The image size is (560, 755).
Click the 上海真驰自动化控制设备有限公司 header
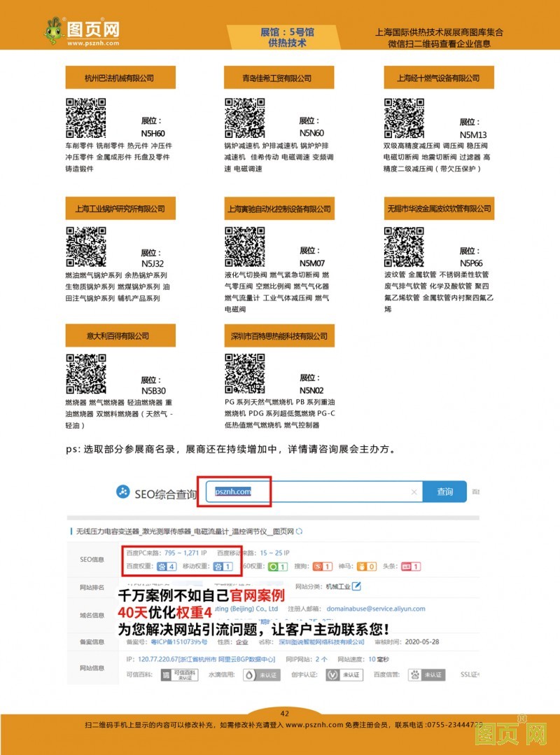279,209
